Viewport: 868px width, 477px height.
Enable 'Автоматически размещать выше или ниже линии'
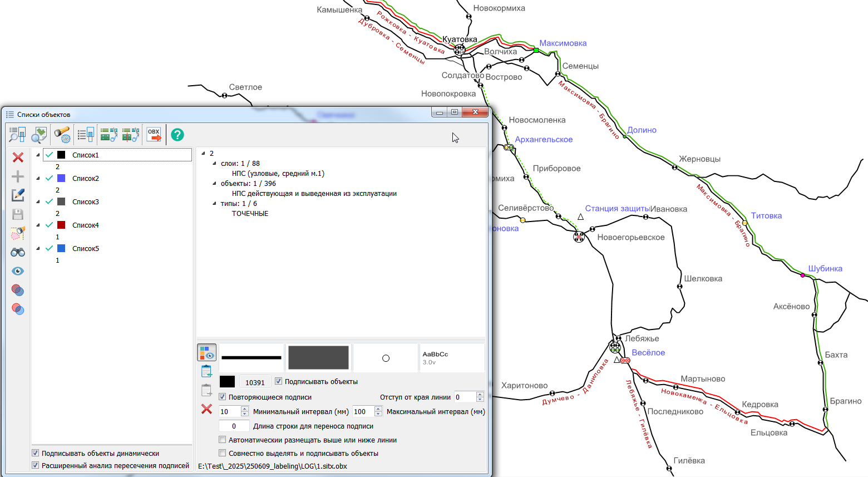pyautogui.click(x=223, y=440)
